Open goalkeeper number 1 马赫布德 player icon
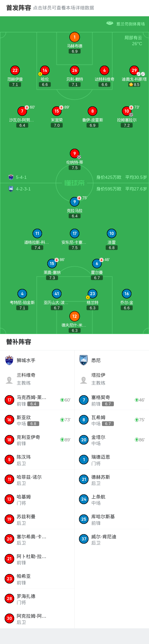Screen dimensions: 149x644 pos(74,37)
